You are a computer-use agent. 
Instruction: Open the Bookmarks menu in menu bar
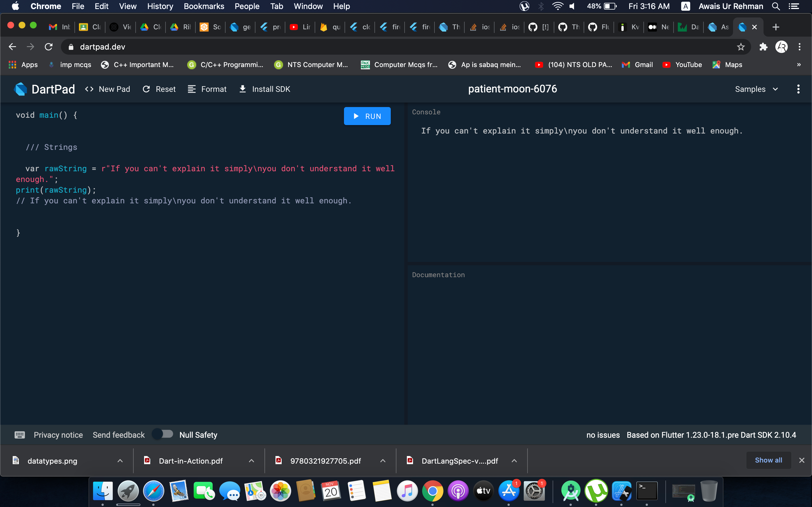coord(204,6)
